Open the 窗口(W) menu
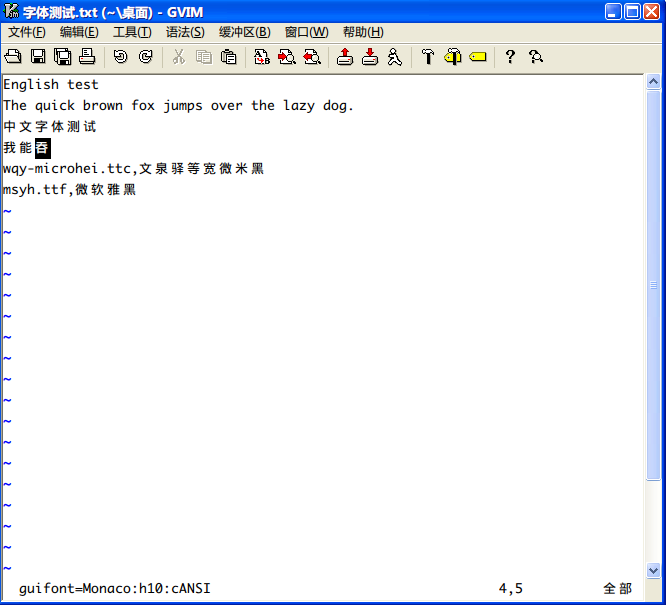The width and height of the screenshot is (666, 605). click(306, 32)
